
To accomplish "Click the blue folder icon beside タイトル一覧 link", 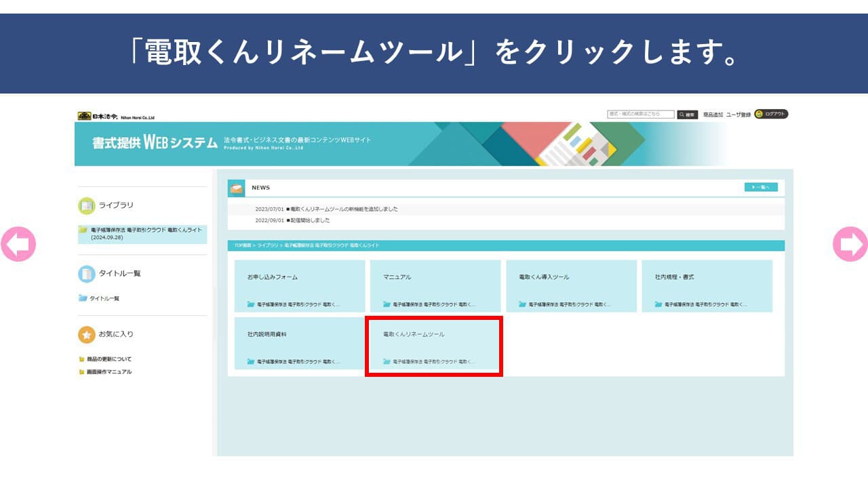I will [x=83, y=298].
